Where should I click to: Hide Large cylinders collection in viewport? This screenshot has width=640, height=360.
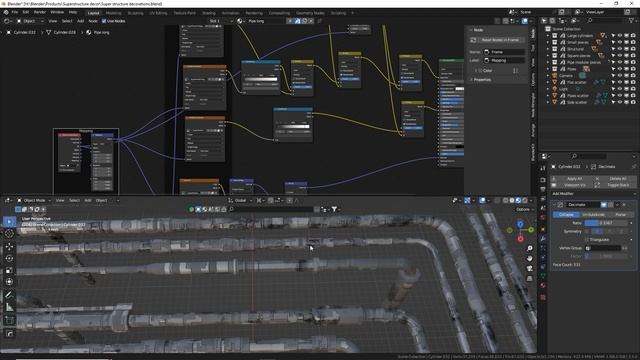pos(620,36)
